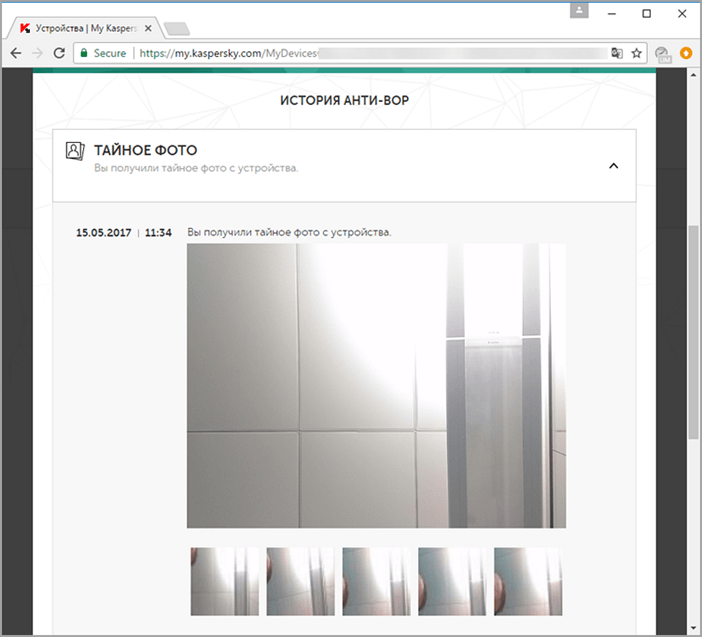Select the third photo thumbnail

point(376,581)
